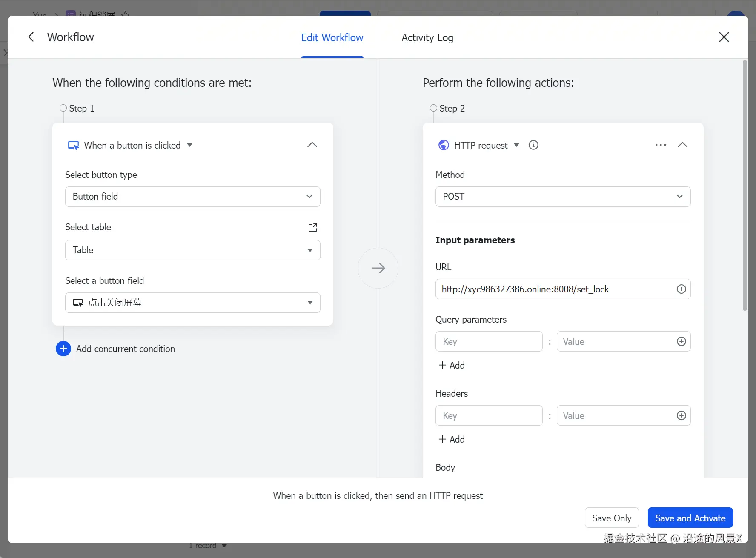Collapse the Step 2 HTTP request card
This screenshot has width=756, height=558.
(682, 145)
